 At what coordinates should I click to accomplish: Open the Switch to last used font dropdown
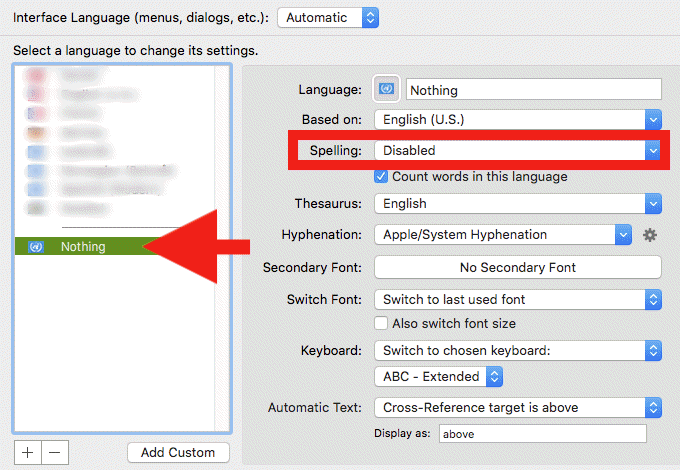coord(517,299)
